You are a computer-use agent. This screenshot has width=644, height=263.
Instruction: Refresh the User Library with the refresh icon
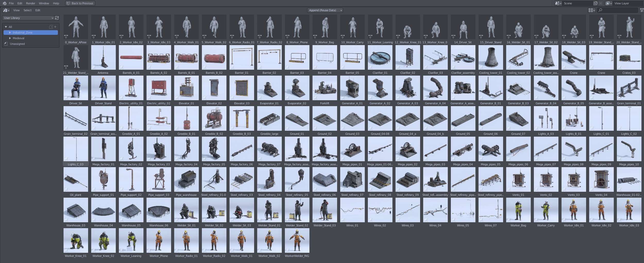[57, 18]
